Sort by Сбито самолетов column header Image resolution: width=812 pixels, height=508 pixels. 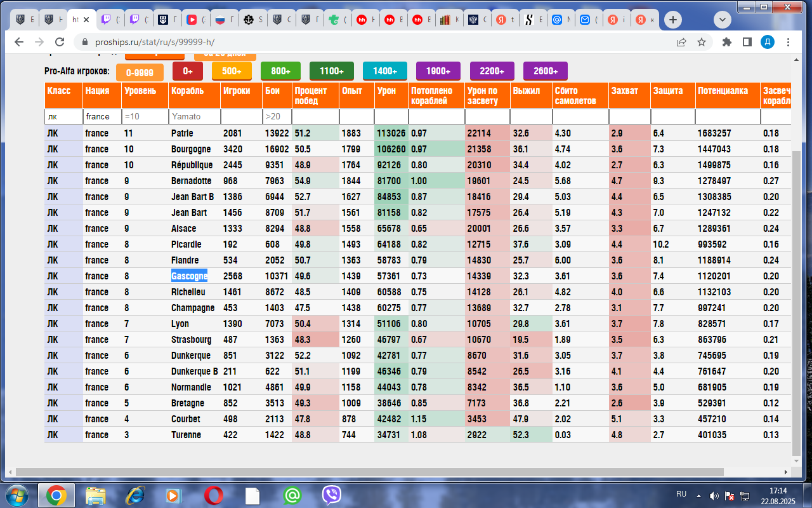580,95
